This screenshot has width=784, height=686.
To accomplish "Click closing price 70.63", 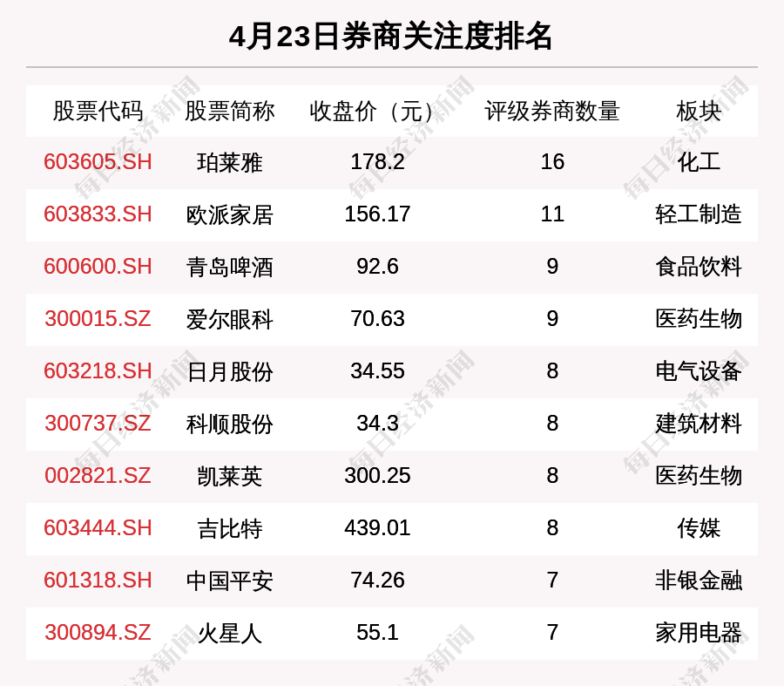I will pyautogui.click(x=377, y=319).
